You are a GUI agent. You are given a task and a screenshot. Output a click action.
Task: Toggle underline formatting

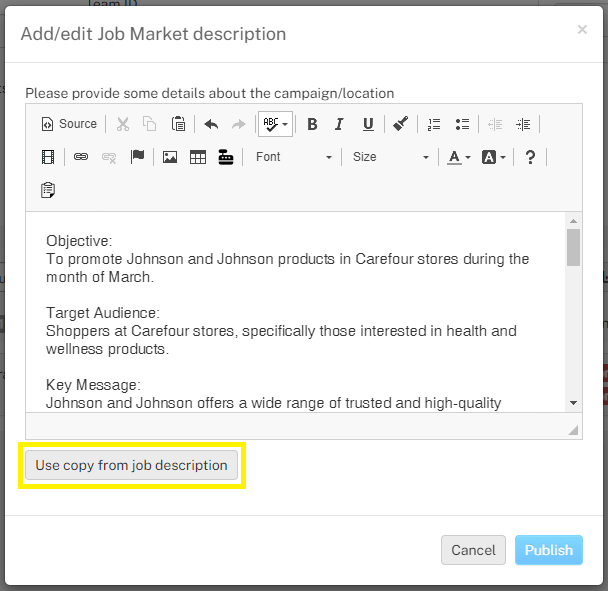[x=368, y=124]
